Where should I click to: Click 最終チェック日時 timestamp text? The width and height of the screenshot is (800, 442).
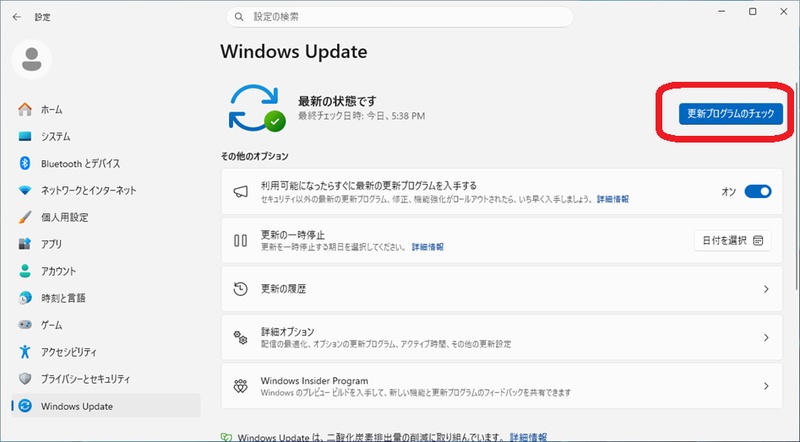point(361,116)
